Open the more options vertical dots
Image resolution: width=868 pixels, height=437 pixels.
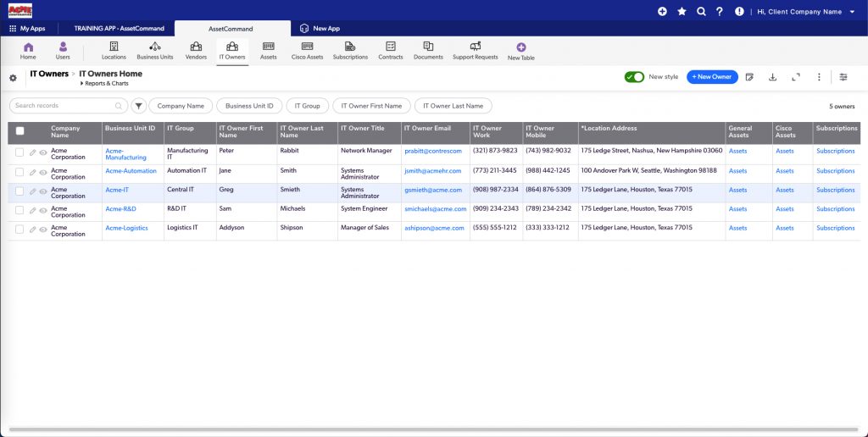pos(820,77)
